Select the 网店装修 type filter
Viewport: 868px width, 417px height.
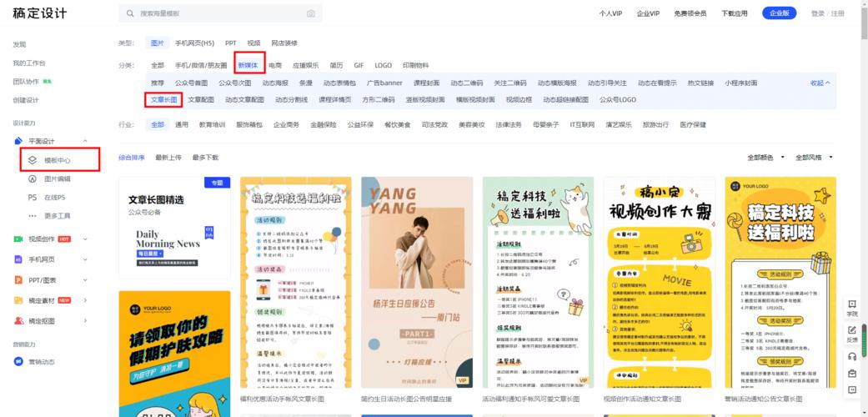[284, 43]
